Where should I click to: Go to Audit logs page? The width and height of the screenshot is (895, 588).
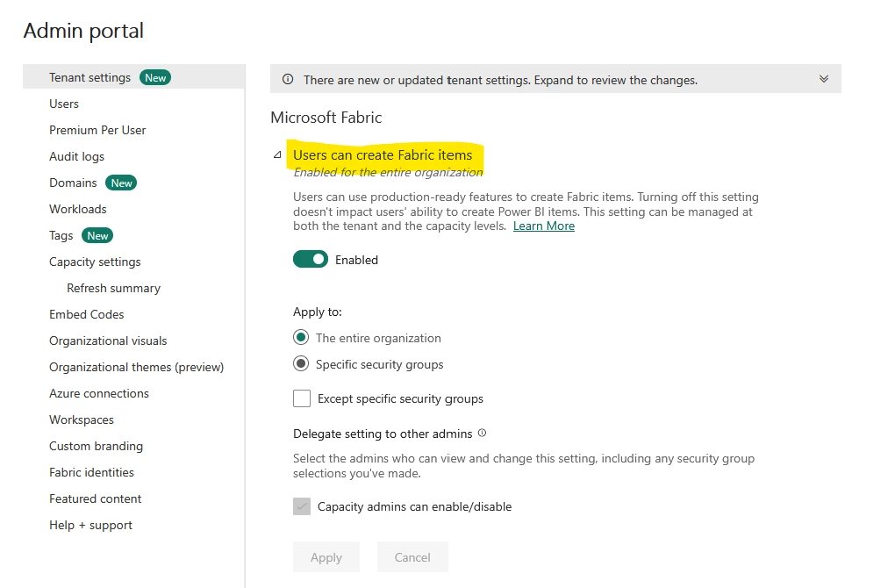(x=76, y=156)
